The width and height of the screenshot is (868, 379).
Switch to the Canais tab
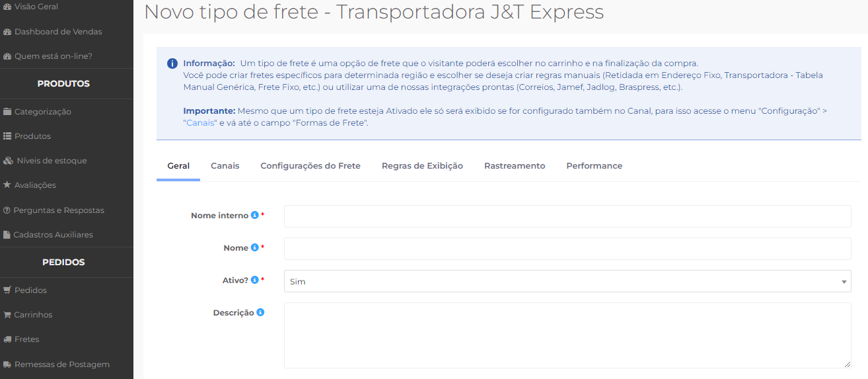tap(225, 166)
